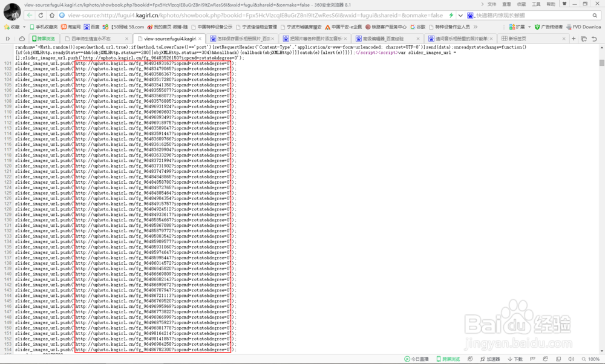Open the 谷歌 bookmark
The width and height of the screenshot is (605, 364).
(x=417, y=27)
